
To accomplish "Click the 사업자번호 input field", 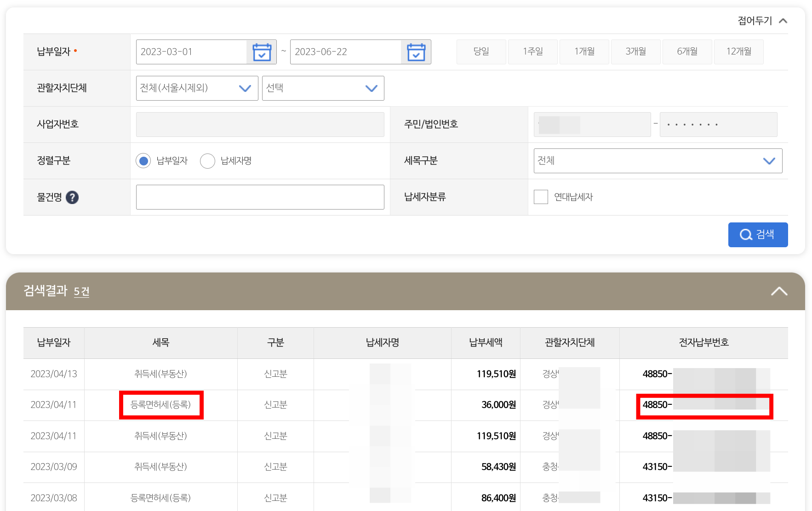I will (x=260, y=125).
